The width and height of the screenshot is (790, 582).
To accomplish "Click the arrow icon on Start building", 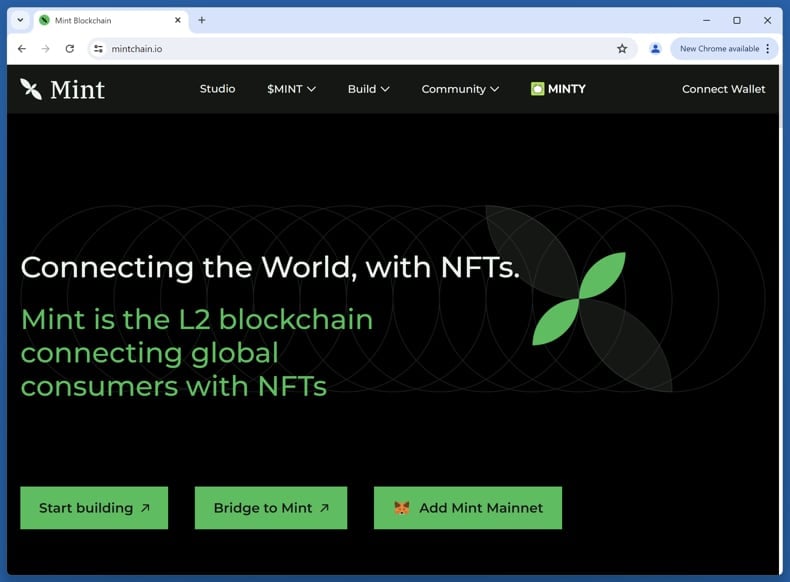I will point(145,508).
